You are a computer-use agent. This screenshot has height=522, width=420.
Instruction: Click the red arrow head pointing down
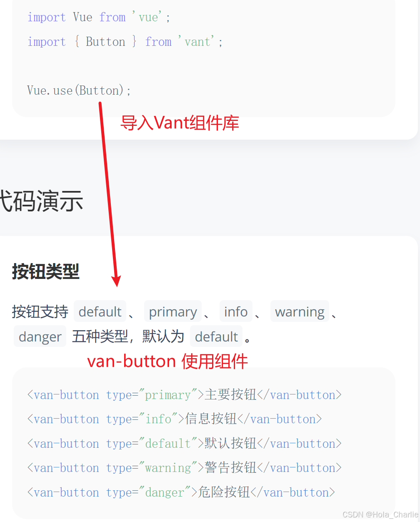[x=116, y=281]
